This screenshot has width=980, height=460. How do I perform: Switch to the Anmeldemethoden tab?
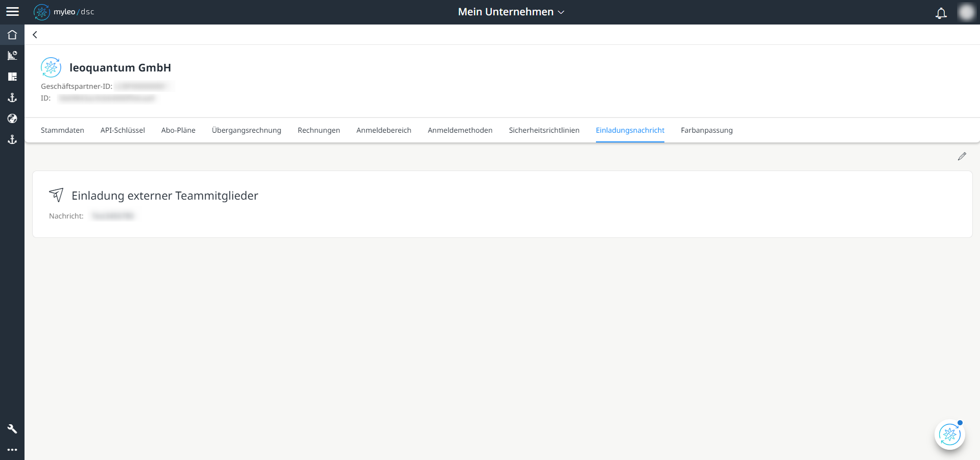click(460, 130)
